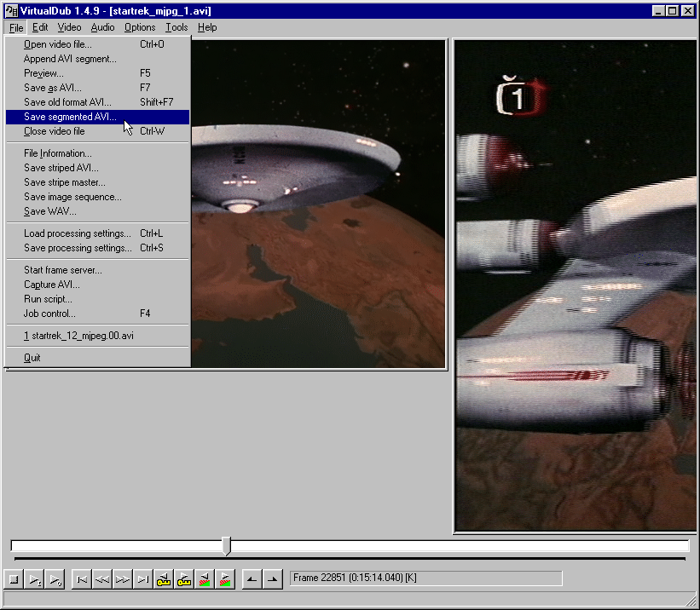Image resolution: width=700 pixels, height=610 pixels.
Task: Click the input video pane
Action: pyautogui.click(x=318, y=204)
